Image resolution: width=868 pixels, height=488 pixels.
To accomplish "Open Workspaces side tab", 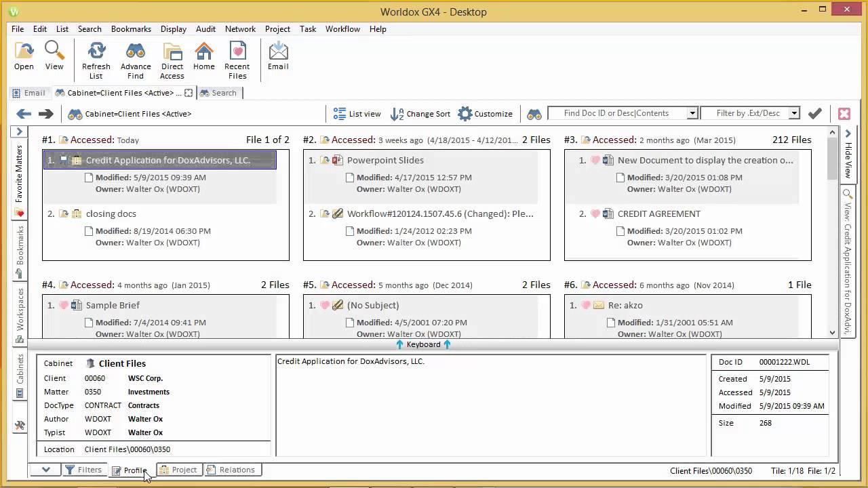I will click(19, 316).
